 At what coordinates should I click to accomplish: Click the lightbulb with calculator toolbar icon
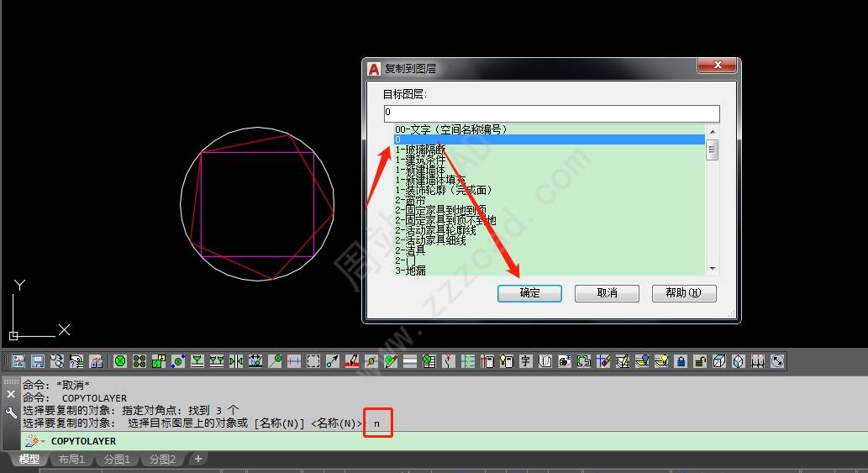tap(507, 361)
